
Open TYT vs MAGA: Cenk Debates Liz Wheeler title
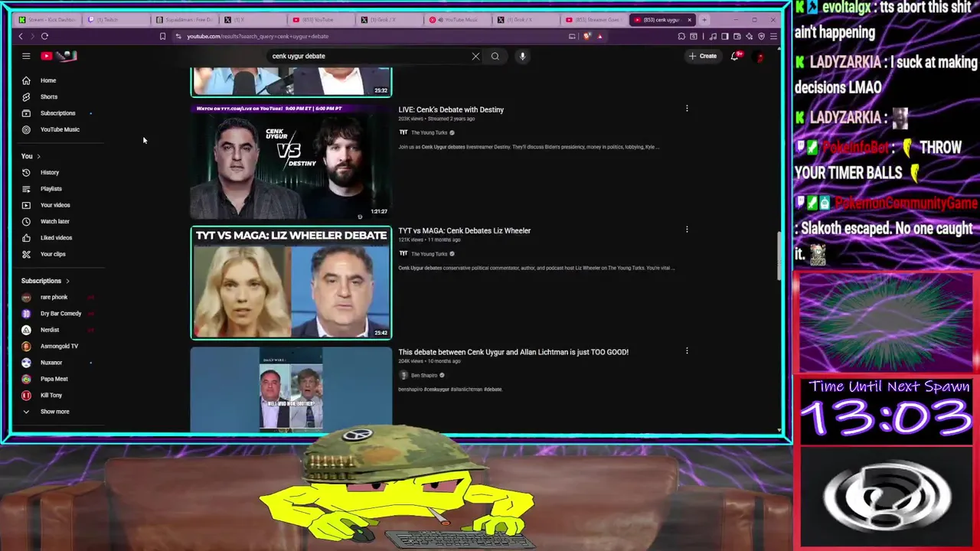[x=464, y=230]
